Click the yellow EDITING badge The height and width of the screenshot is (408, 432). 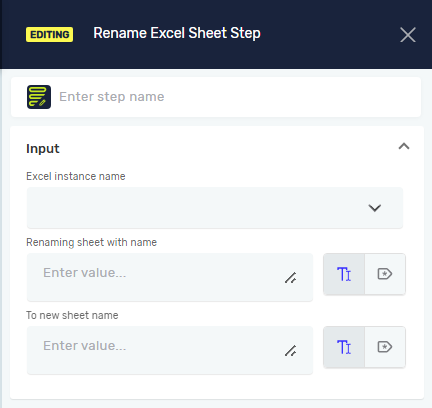coord(50,34)
